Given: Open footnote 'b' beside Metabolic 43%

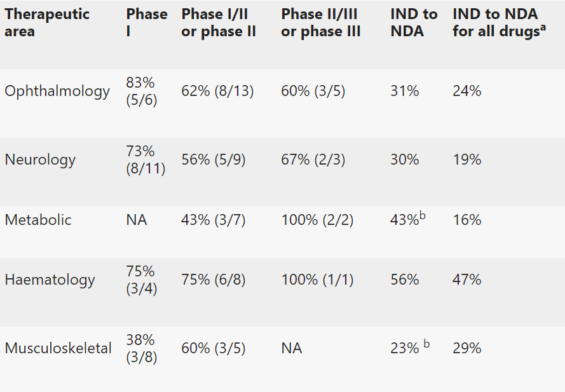Looking at the screenshot, I should [x=423, y=215].
